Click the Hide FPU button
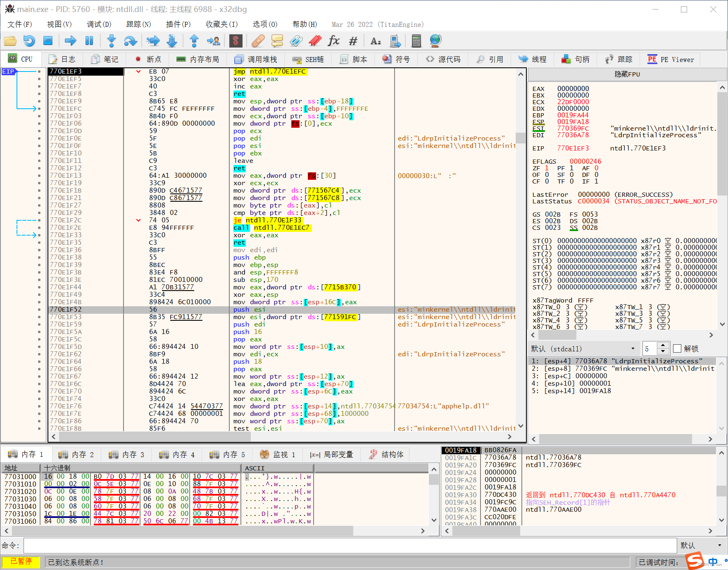The height and width of the screenshot is (570, 728). [627, 74]
